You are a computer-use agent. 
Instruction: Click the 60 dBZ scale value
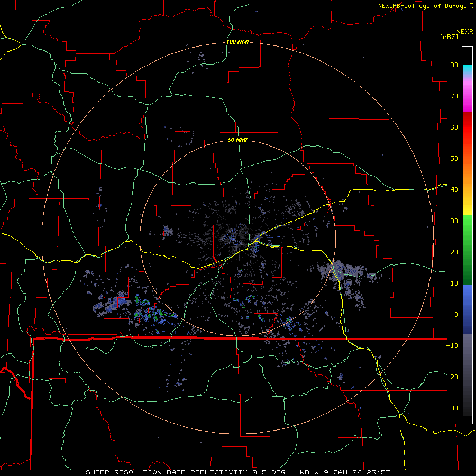click(x=454, y=127)
